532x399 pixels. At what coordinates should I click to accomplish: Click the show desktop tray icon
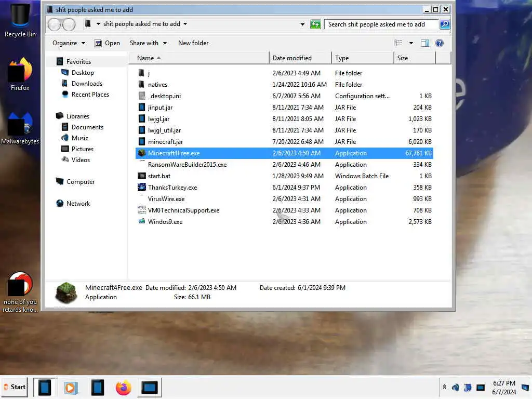(x=525, y=387)
